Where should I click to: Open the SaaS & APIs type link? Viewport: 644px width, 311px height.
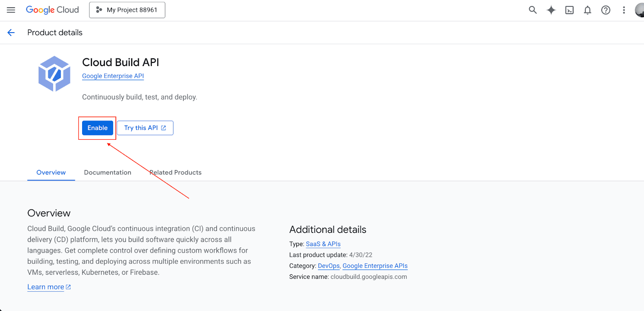tap(323, 244)
